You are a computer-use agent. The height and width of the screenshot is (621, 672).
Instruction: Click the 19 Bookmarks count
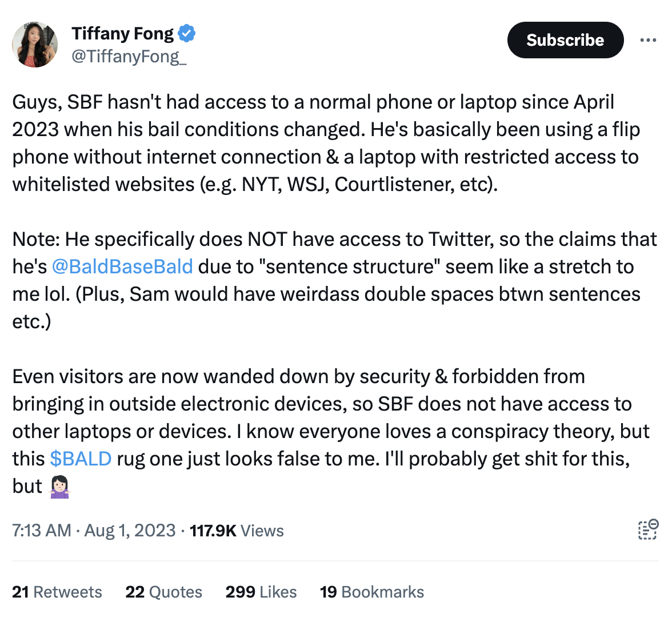[x=372, y=592]
